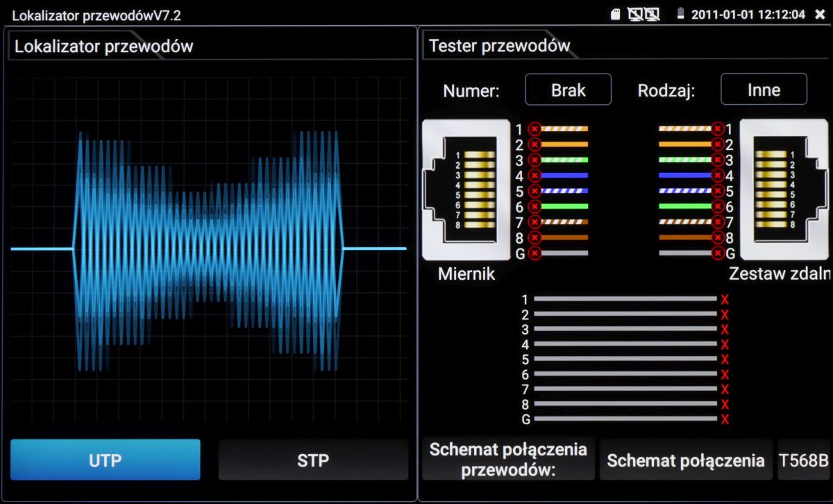
Task: Click the SD card status icon
Action: [615, 14]
